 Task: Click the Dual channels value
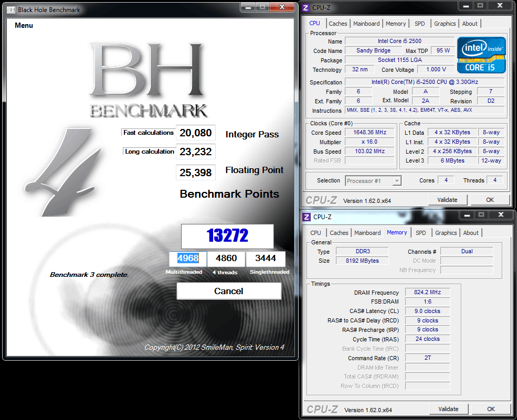[x=467, y=251]
